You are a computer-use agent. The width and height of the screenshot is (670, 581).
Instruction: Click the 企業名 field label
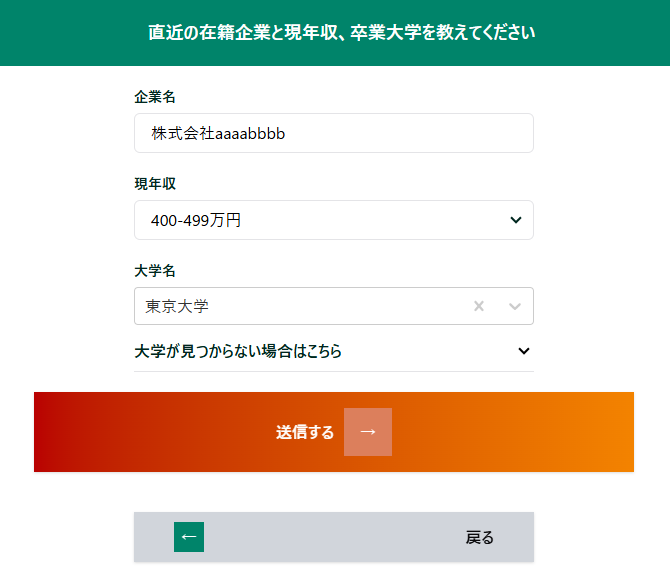pyautogui.click(x=155, y=97)
